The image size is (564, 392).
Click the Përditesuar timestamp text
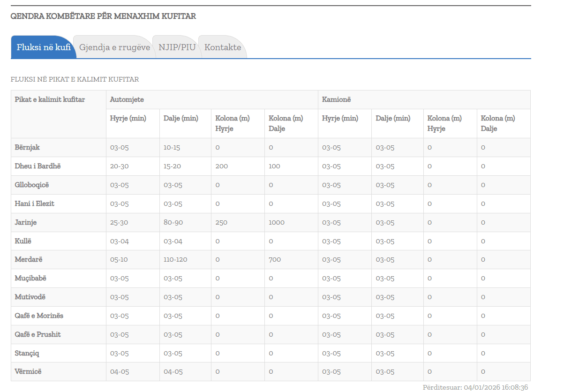point(475,387)
